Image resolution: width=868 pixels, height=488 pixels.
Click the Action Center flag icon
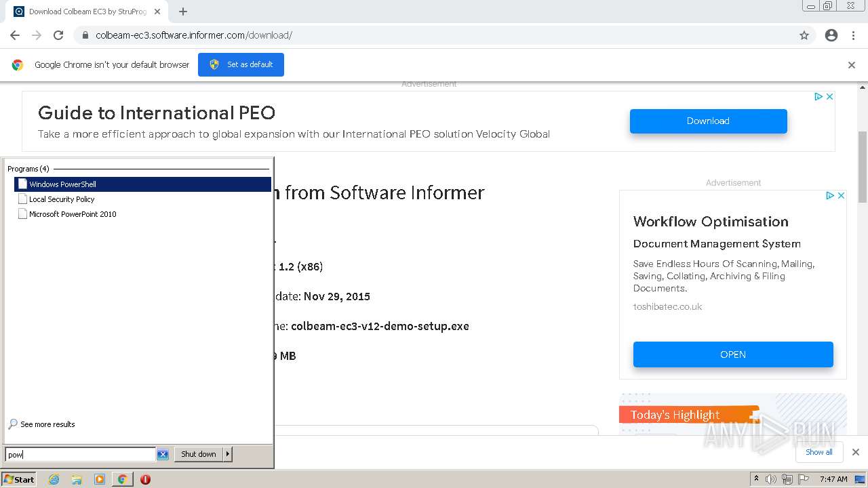(804, 479)
